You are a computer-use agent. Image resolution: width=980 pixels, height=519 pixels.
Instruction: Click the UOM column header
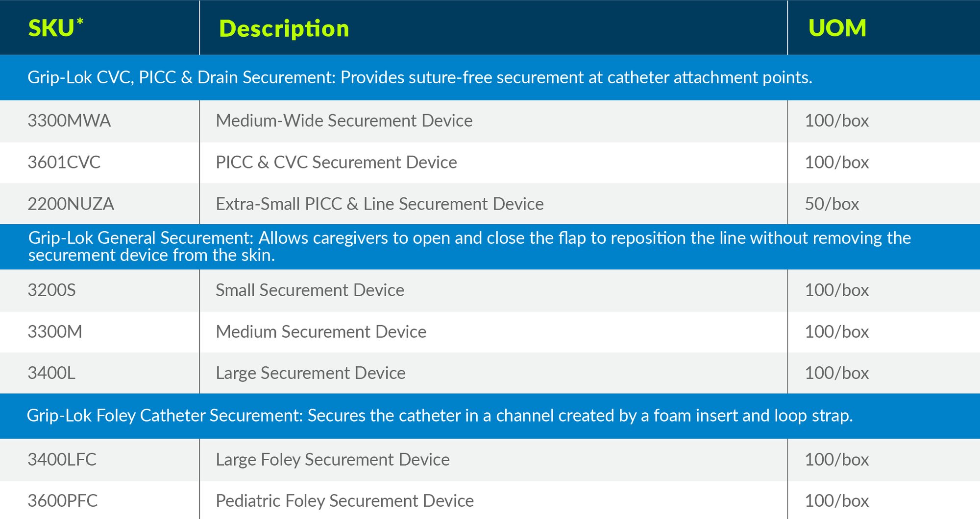837,28
